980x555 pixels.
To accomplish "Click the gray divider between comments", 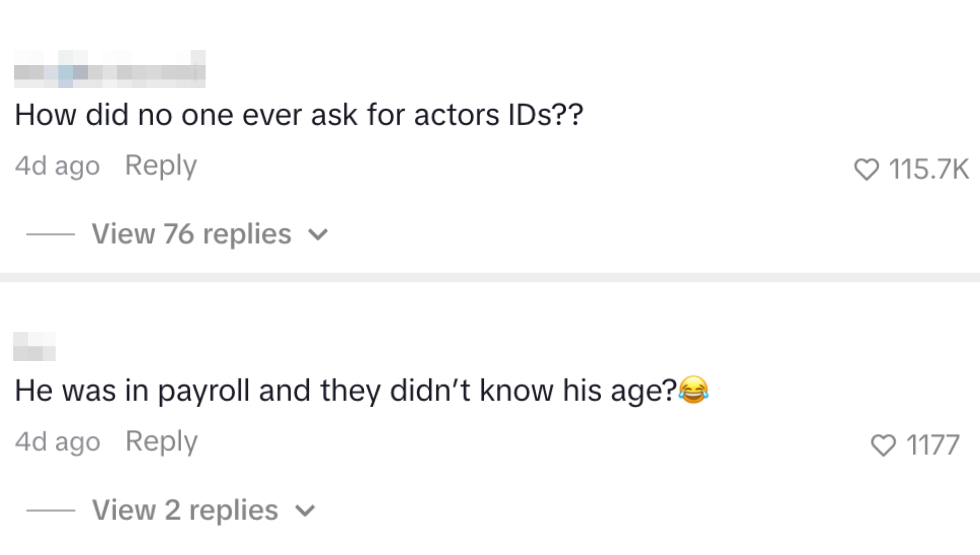I will pyautogui.click(x=490, y=277).
